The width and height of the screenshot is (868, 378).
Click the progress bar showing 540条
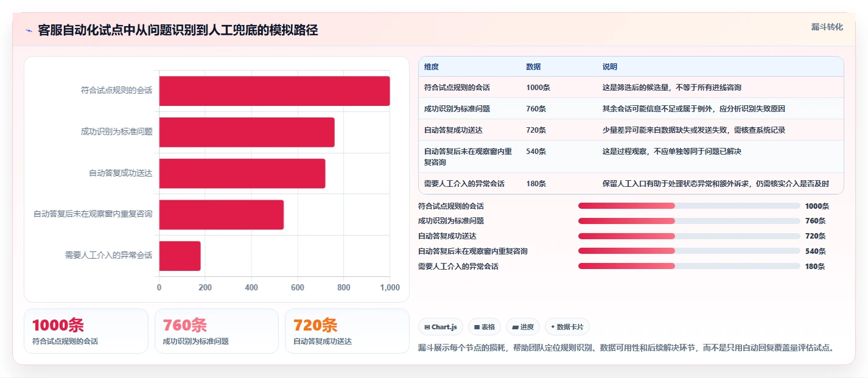[x=689, y=251]
